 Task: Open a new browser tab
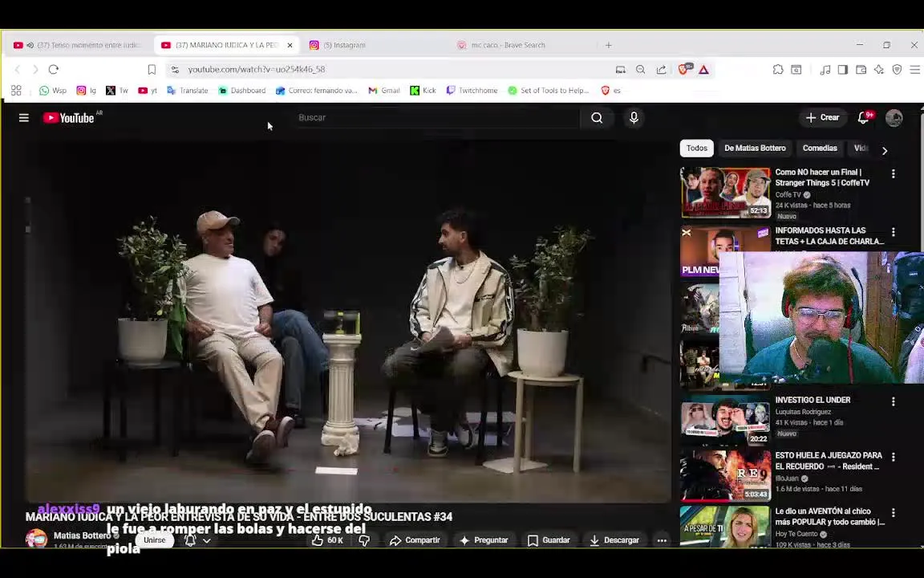609,45
